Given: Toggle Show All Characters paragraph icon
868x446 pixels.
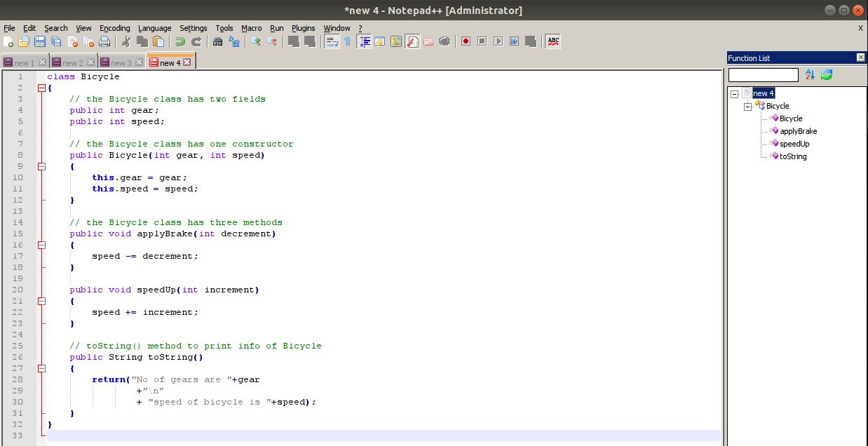Looking at the screenshot, I should click(348, 41).
